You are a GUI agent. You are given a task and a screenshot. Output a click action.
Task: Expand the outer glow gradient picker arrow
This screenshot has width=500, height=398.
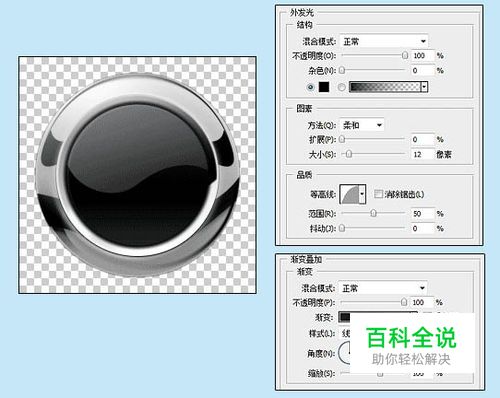click(424, 87)
